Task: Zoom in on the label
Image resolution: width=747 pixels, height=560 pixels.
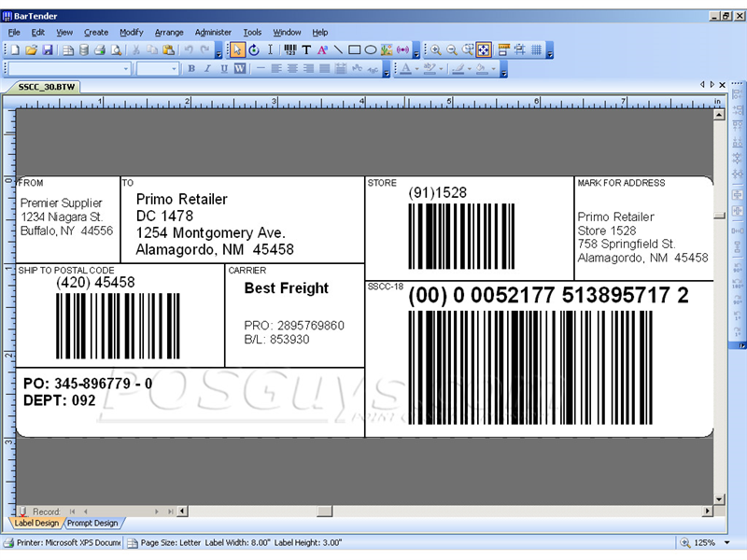Action: pos(436,50)
